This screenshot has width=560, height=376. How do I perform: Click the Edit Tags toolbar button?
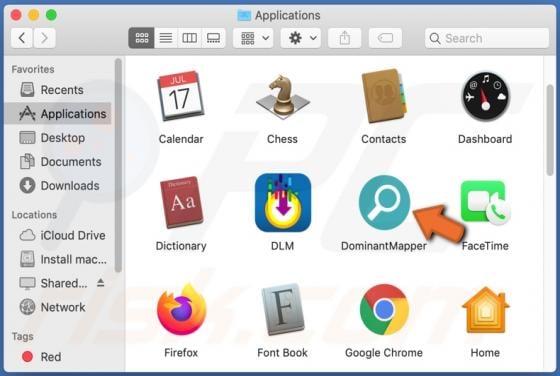tap(385, 38)
